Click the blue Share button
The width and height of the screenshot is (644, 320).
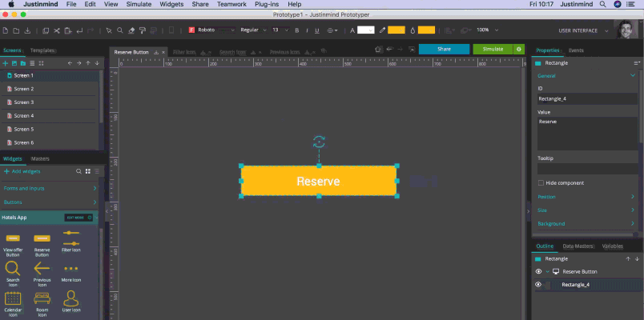[444, 50]
